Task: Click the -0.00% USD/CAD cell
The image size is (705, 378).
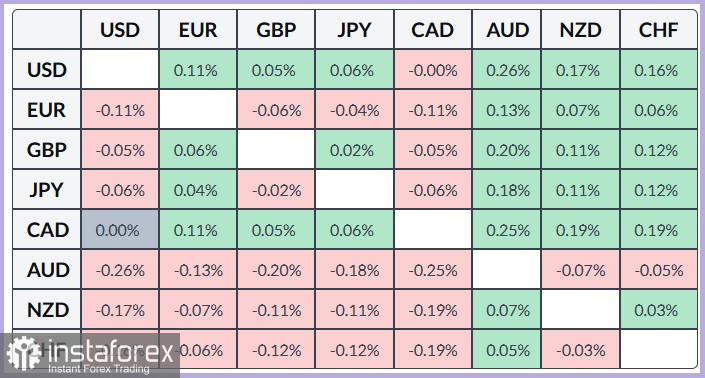Action: tap(433, 70)
